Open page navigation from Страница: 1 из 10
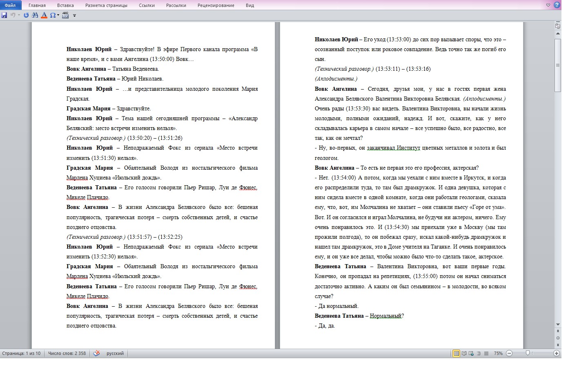Screen dimensions: 588x368 tap(21, 353)
